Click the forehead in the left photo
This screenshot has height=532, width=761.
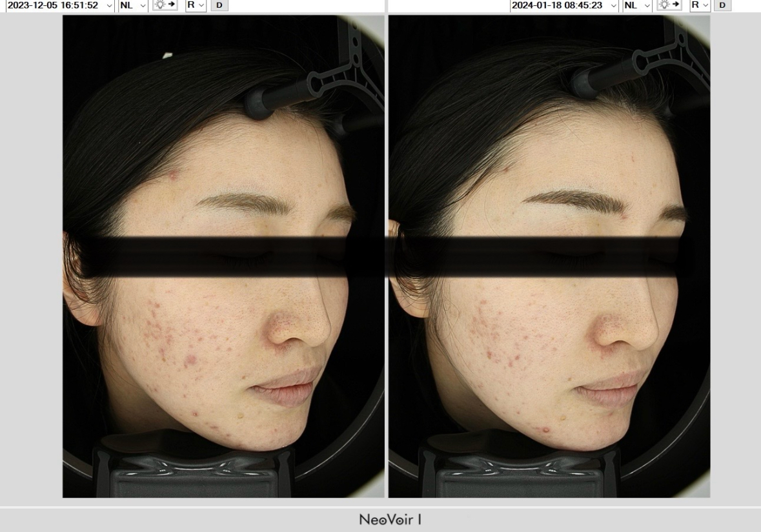click(245, 161)
